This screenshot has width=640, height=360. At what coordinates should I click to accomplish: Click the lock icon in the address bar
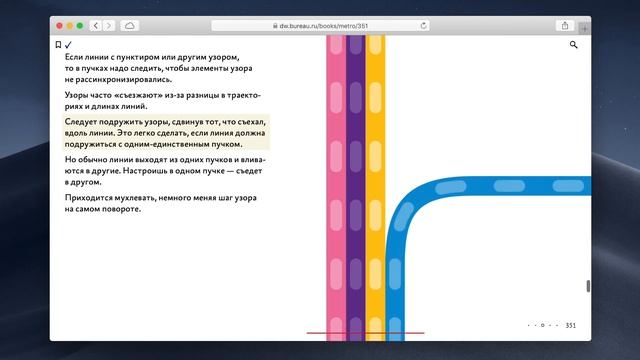point(275,26)
